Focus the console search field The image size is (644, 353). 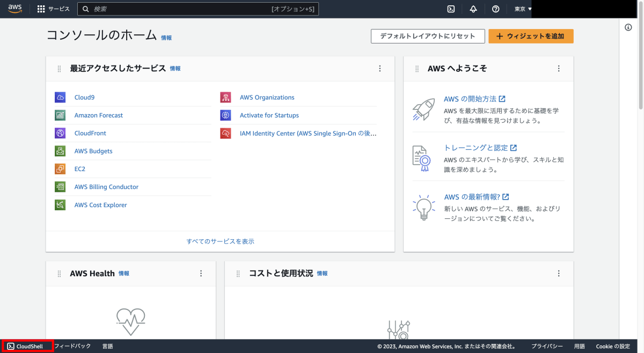pos(198,9)
